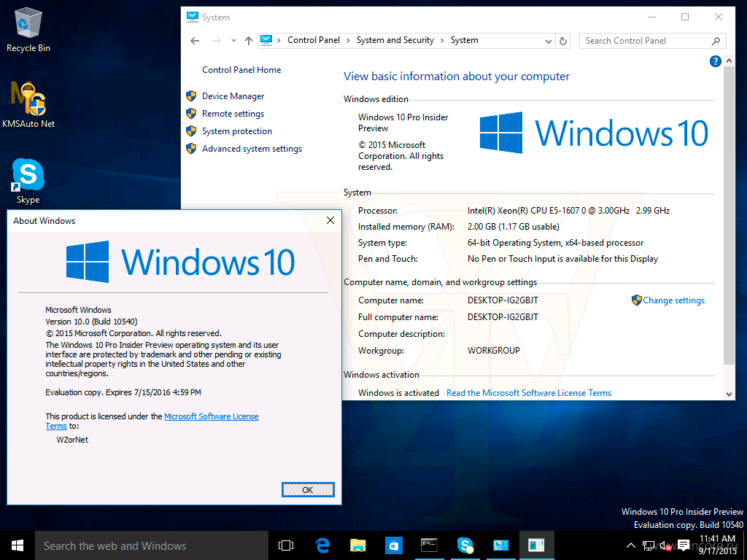Switch to Skype on the taskbar
Viewport: 747px width, 560px height.
pos(465,545)
